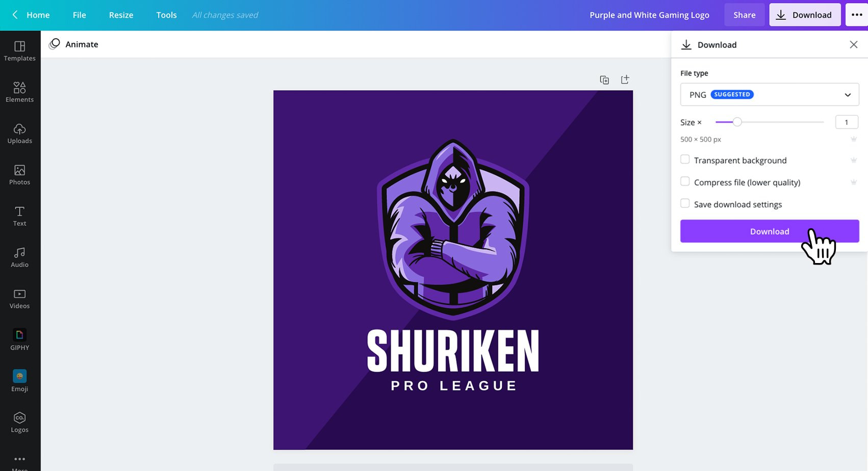
Task: Expand the more options menu in the toolbar
Action: [x=856, y=15]
